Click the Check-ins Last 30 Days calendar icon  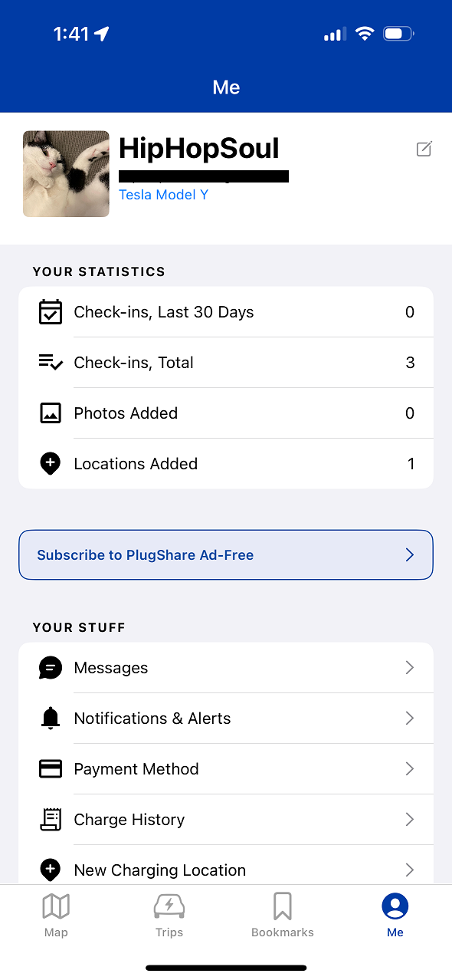tap(51, 312)
